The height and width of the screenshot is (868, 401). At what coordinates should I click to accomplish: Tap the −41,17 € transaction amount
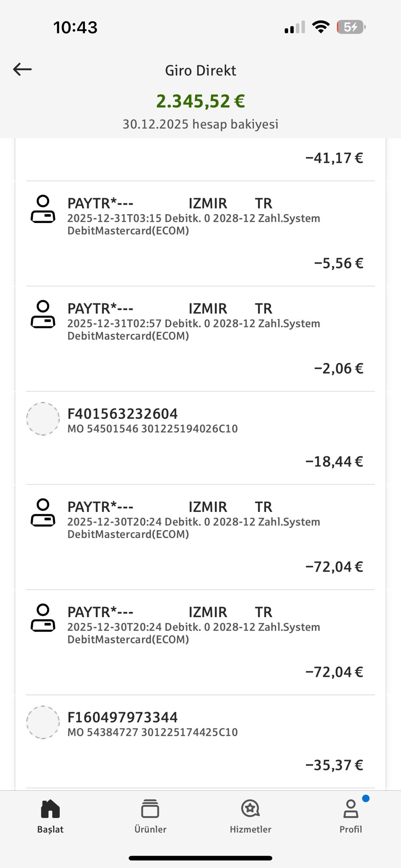tap(334, 158)
